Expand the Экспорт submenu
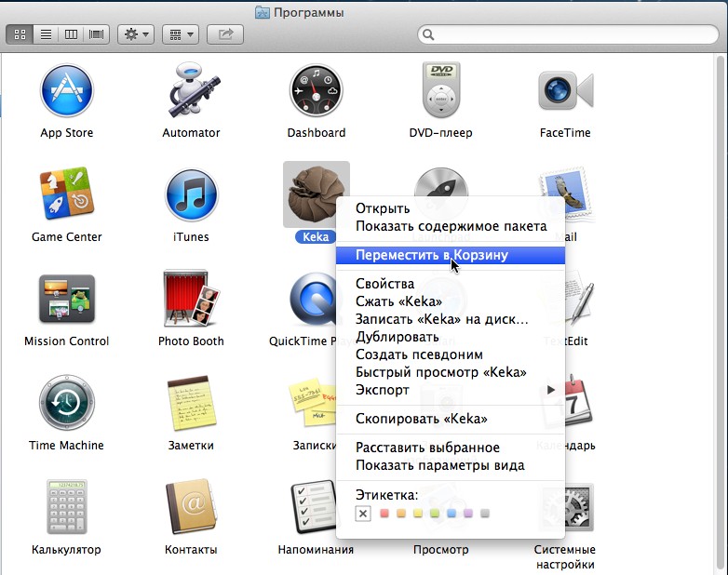The height and width of the screenshot is (575, 728). (x=451, y=390)
